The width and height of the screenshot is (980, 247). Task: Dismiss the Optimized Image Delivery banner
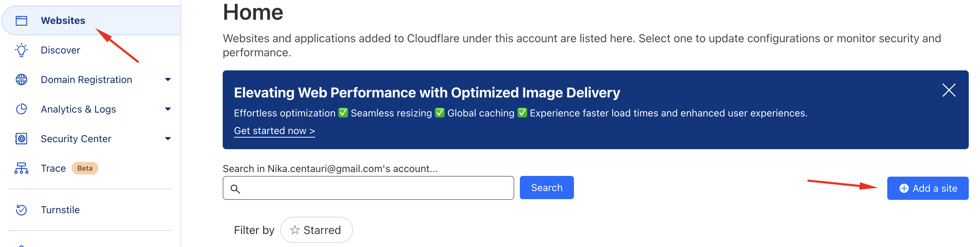[x=948, y=90]
